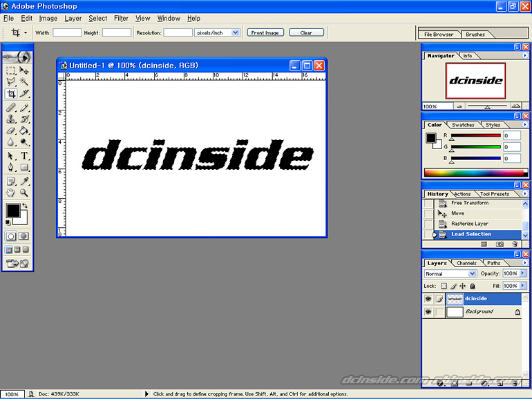Hide the dcinside layer visibility
The height and width of the screenshot is (399, 532).
coord(428,299)
